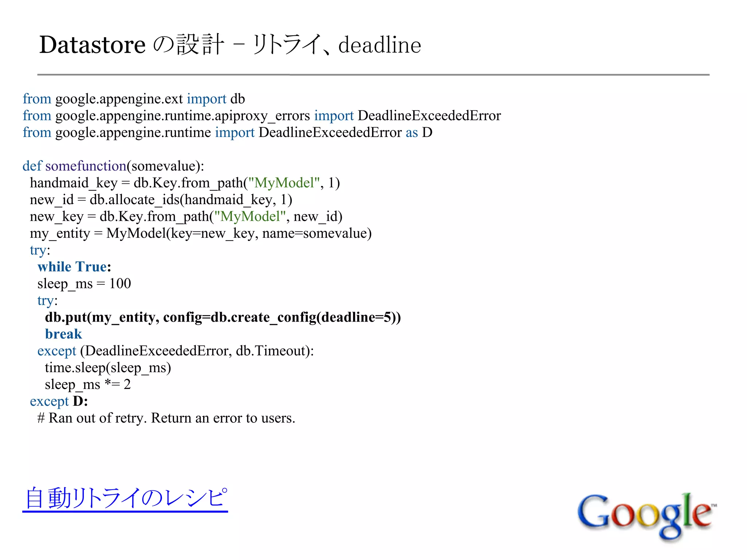The height and width of the screenshot is (560, 747).
Task: Click the outer 'try:' after my_entity line
Action: (40, 250)
